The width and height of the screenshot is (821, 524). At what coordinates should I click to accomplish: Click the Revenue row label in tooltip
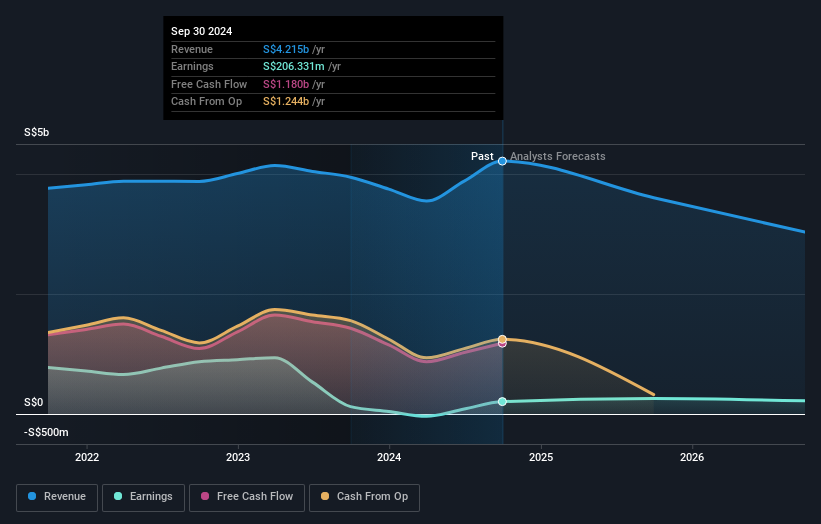point(192,49)
